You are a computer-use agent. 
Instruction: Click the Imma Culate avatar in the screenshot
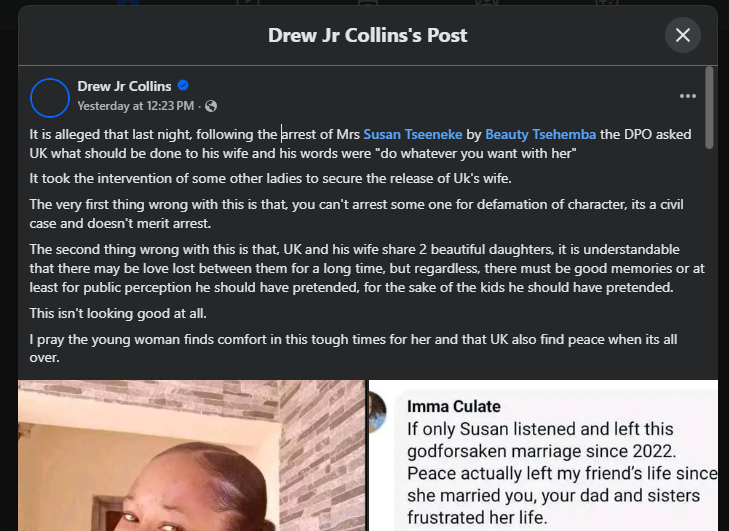pyautogui.click(x=378, y=412)
